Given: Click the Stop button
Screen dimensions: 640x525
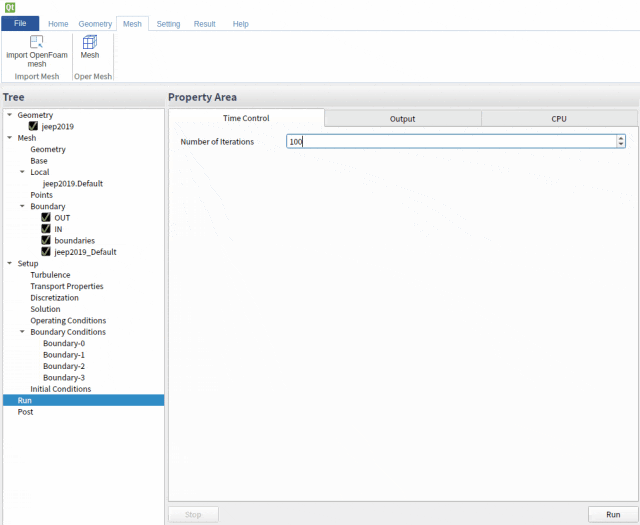Looking at the screenshot, I should tap(193, 514).
